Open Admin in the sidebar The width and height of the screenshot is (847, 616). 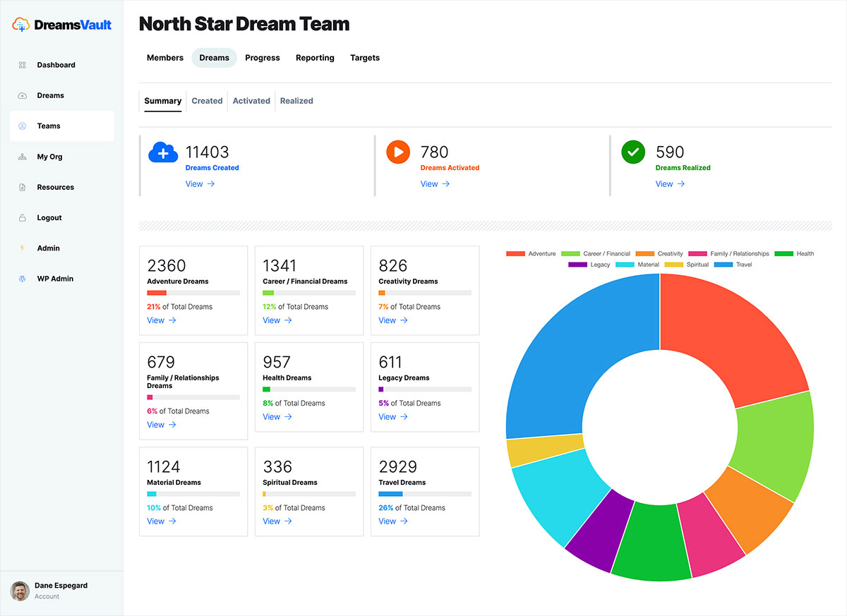62,248
